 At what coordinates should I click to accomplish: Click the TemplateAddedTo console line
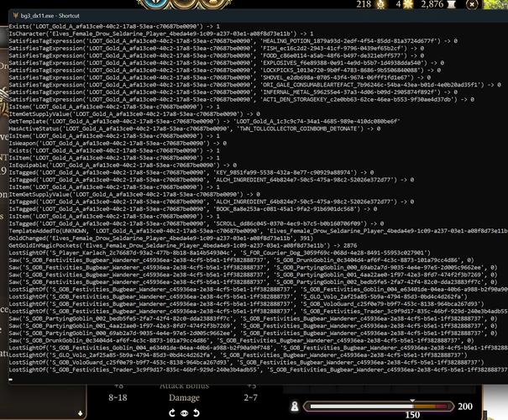(x=259, y=231)
